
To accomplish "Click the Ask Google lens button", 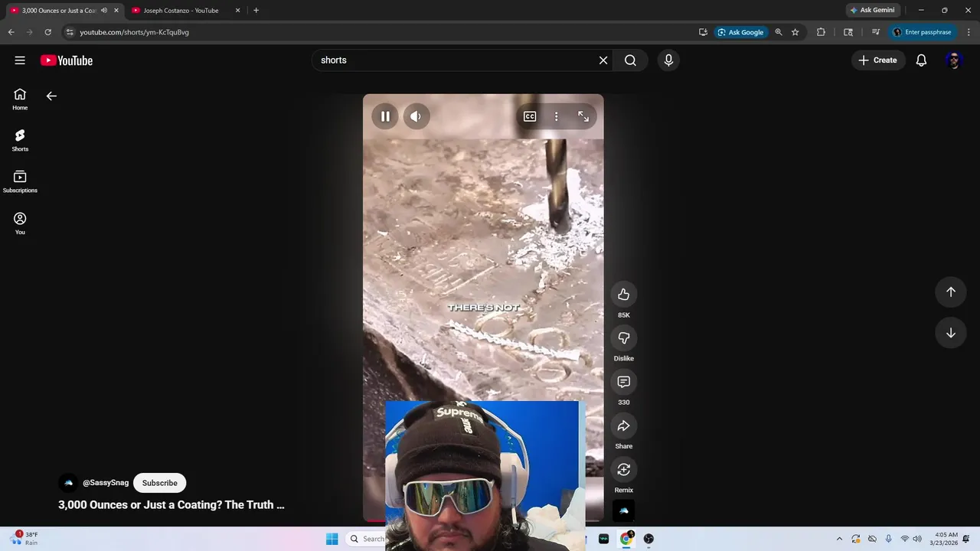I will point(740,32).
